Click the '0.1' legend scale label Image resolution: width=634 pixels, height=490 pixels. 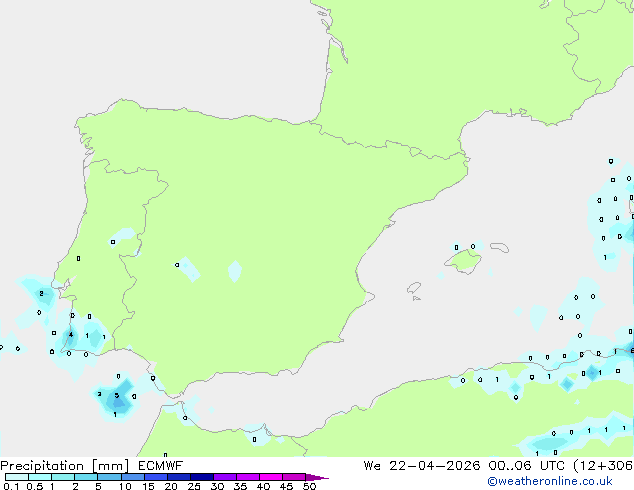tap(11, 486)
